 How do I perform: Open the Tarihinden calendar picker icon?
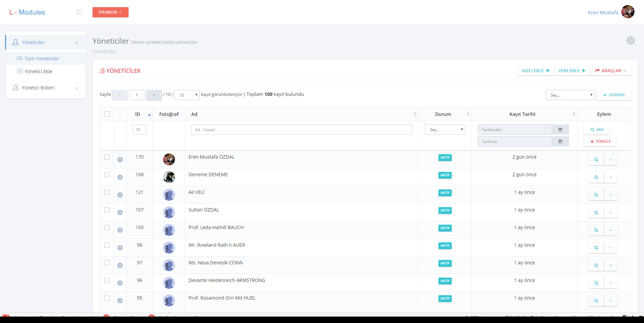coord(560,130)
